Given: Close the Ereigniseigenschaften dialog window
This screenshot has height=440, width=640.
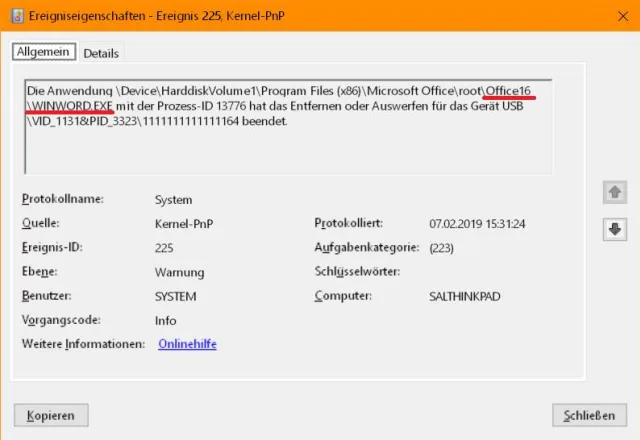Looking at the screenshot, I should coord(623,16).
